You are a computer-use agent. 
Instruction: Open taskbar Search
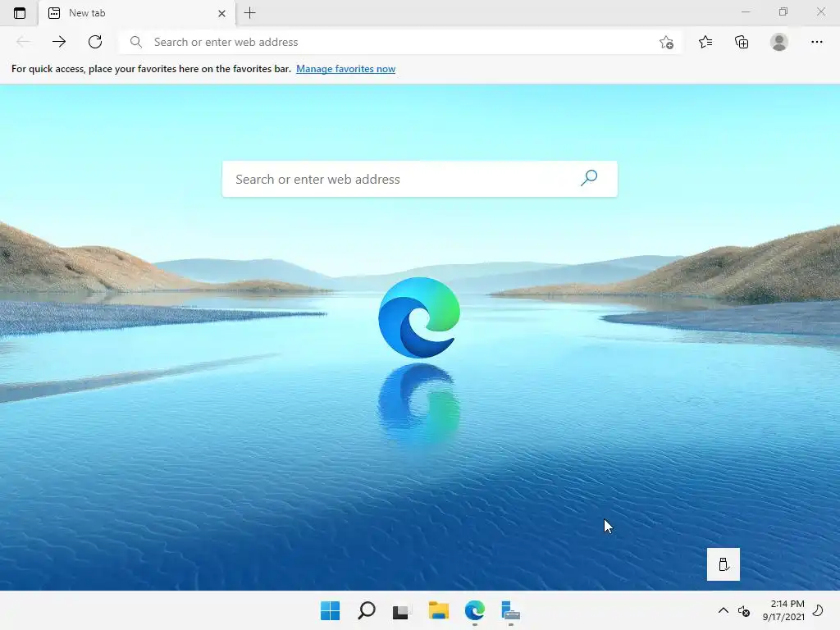tap(367, 610)
